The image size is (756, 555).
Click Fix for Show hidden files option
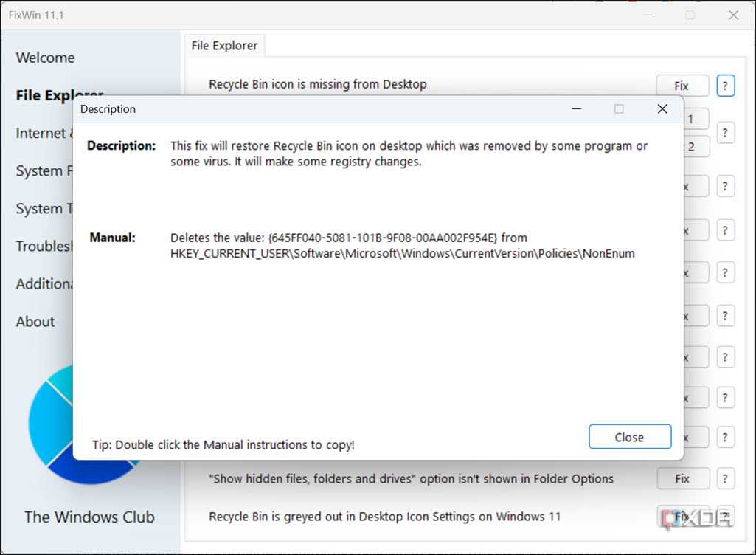(x=683, y=479)
